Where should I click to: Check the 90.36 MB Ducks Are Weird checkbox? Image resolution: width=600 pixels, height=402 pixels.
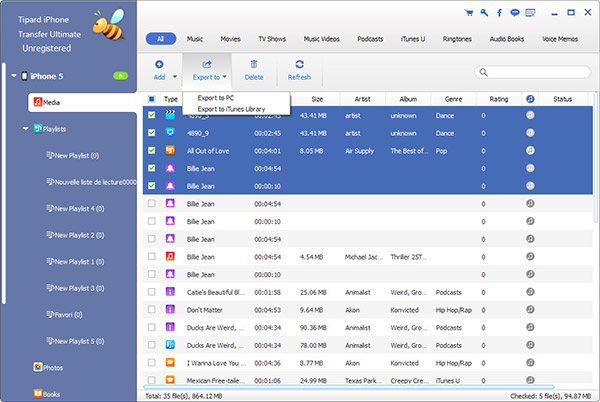pyautogui.click(x=152, y=327)
